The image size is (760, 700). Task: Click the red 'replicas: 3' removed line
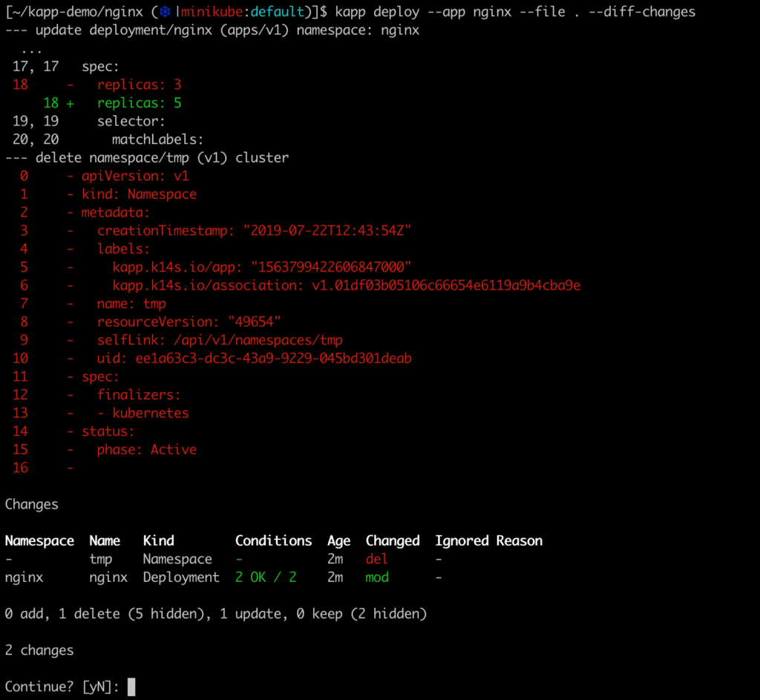coord(139,85)
